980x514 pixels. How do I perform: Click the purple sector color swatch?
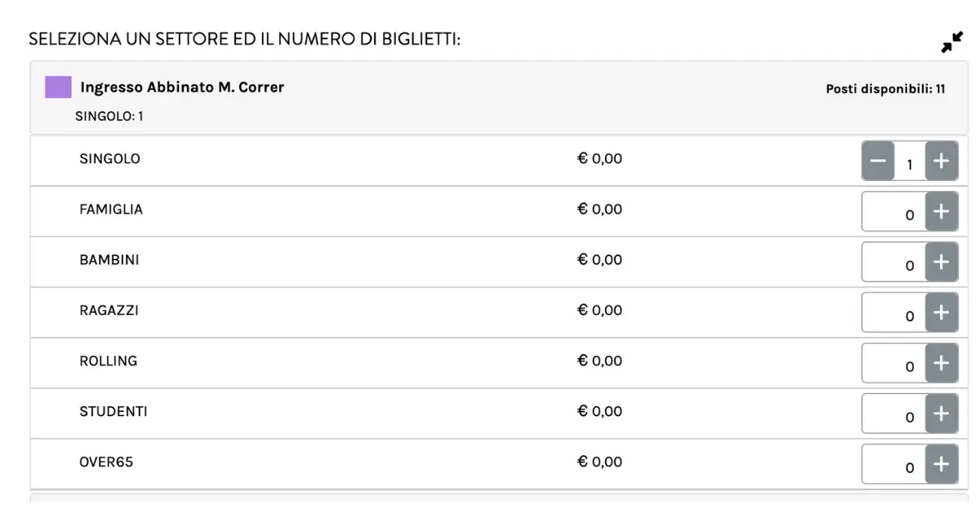[x=58, y=86]
